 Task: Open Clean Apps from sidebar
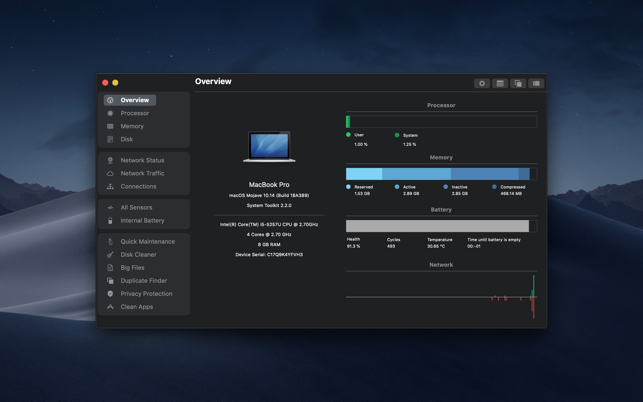point(137,307)
